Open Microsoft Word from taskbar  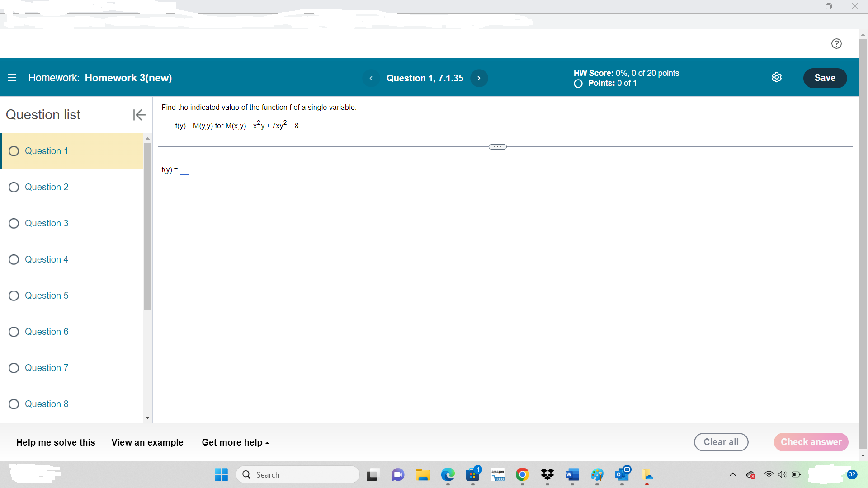click(571, 474)
